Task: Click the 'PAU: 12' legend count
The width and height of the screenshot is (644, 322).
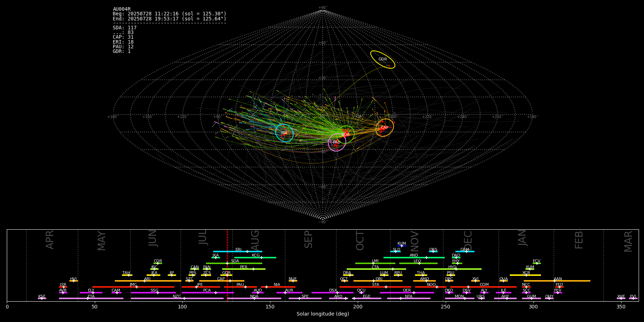Action: 123,47
